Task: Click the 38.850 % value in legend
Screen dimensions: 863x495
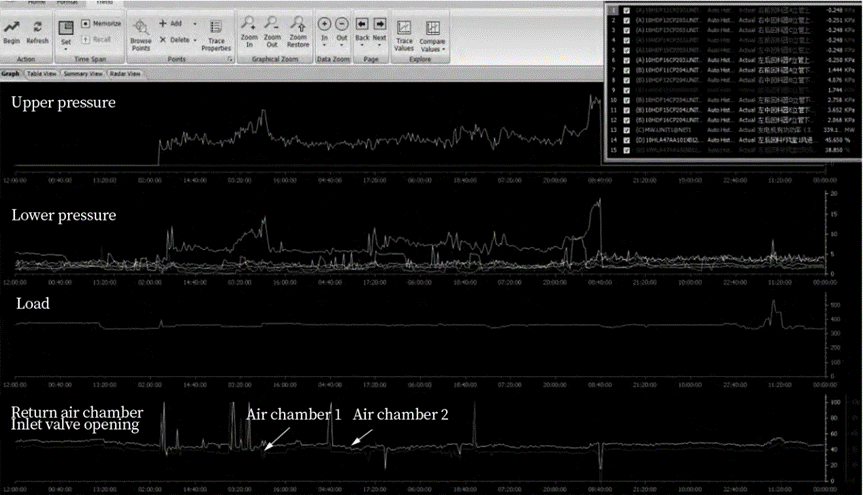Action: [835, 150]
